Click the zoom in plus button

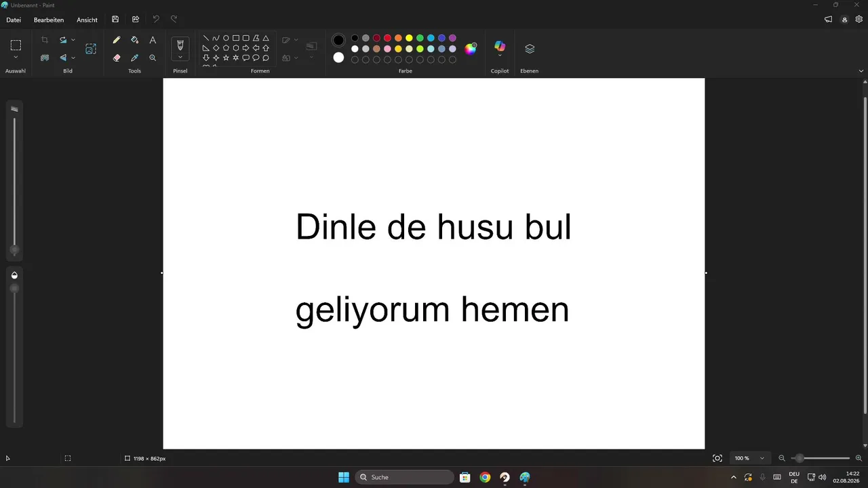pos(859,458)
